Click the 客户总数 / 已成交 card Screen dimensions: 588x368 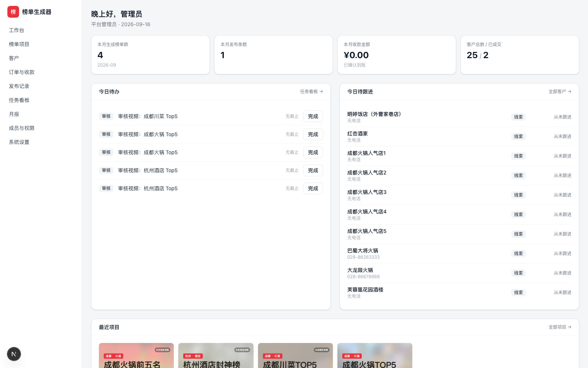pyautogui.click(x=520, y=55)
